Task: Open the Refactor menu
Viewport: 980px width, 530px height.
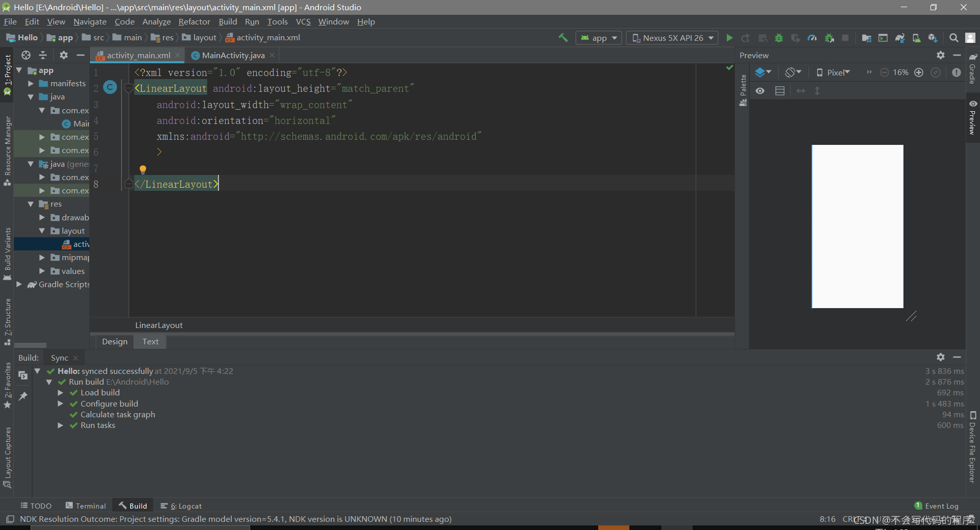Action: tap(194, 21)
